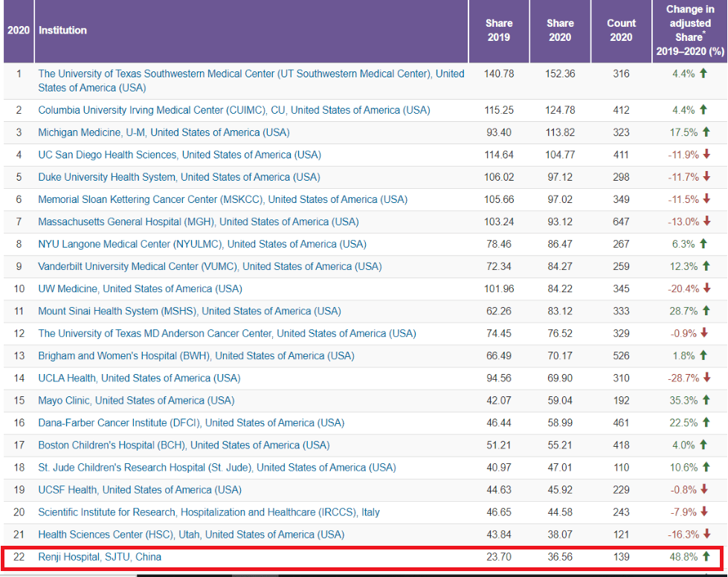Click red down arrow for UC San Diego
The image size is (728, 577).
tap(706, 155)
